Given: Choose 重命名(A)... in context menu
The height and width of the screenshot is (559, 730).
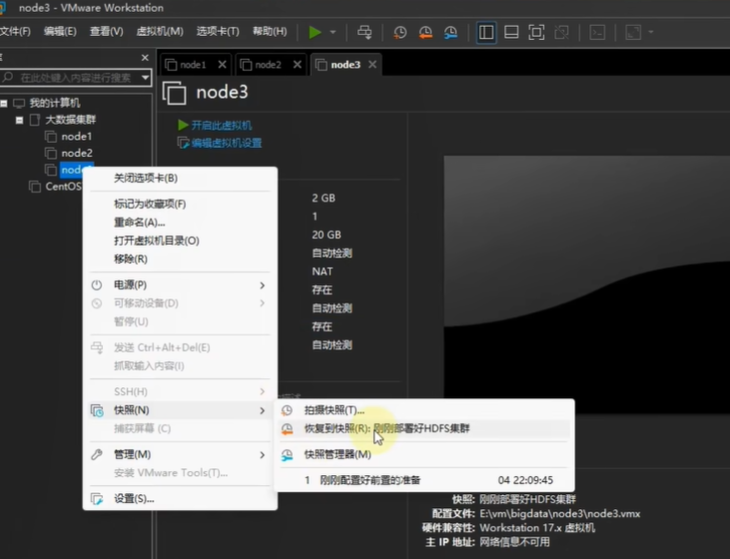Looking at the screenshot, I should (180, 222).
